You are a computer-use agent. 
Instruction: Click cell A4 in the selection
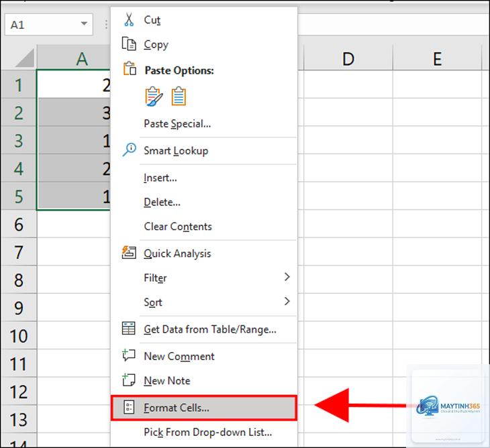coord(74,168)
